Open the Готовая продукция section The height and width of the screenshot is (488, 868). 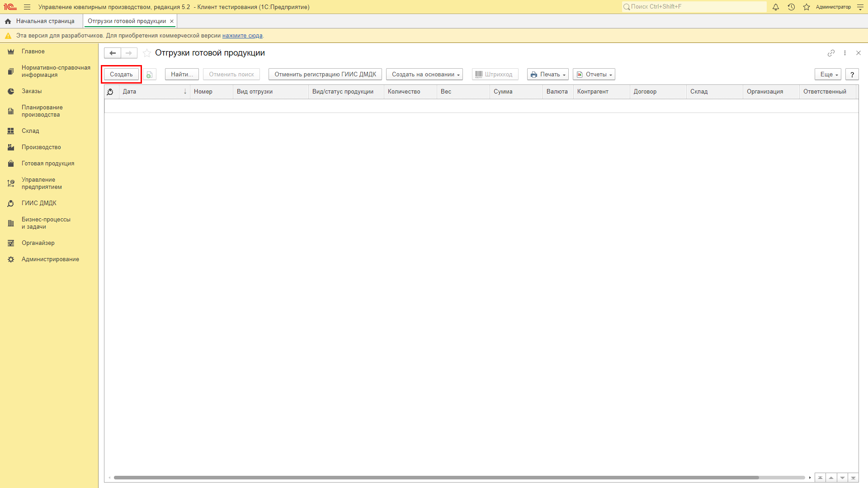pos(49,164)
